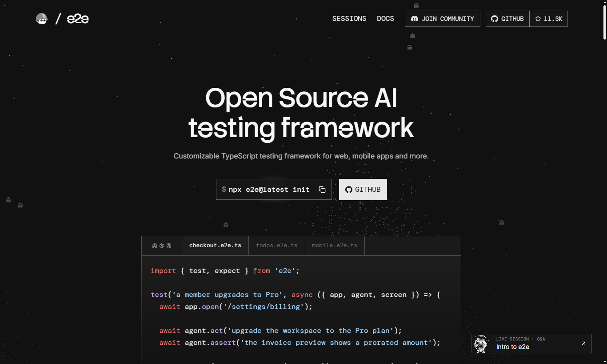Open GITHUB button in top navigation
The image size is (607, 364).
coord(507,19)
